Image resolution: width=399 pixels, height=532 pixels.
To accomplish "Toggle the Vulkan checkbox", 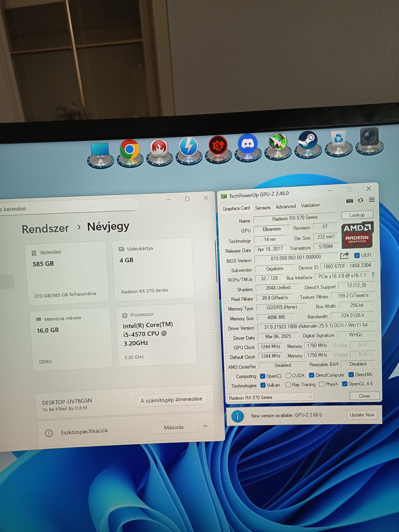I will point(263,385).
